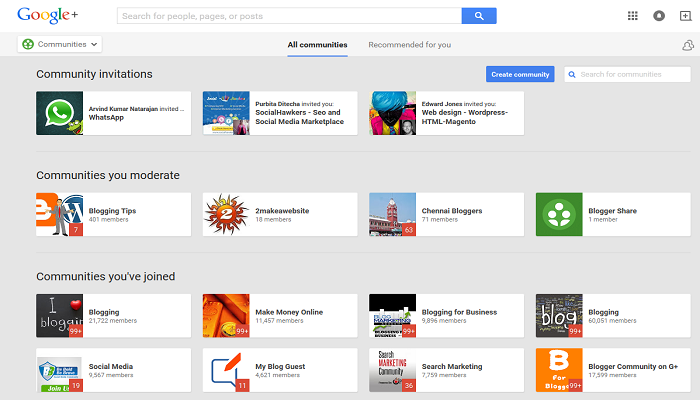Screen dimensions: 700x400
Task: Open Blogging thumbnail with 60,051 members
Action: pyautogui.click(x=559, y=316)
